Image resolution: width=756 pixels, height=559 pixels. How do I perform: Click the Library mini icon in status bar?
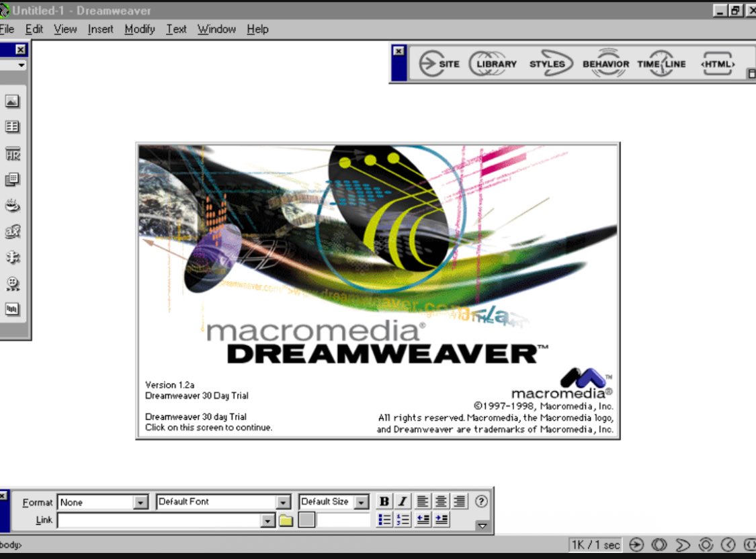[659, 544]
